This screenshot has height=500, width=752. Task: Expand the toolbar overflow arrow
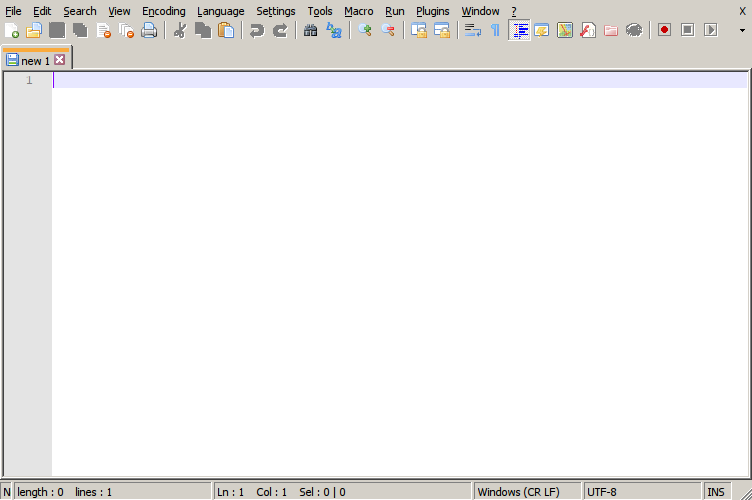[x=742, y=30]
